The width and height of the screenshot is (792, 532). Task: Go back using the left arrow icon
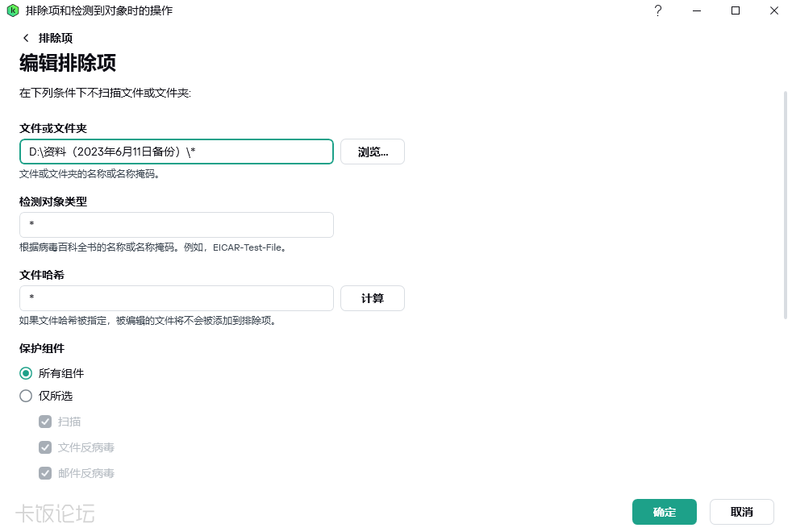tap(26, 38)
